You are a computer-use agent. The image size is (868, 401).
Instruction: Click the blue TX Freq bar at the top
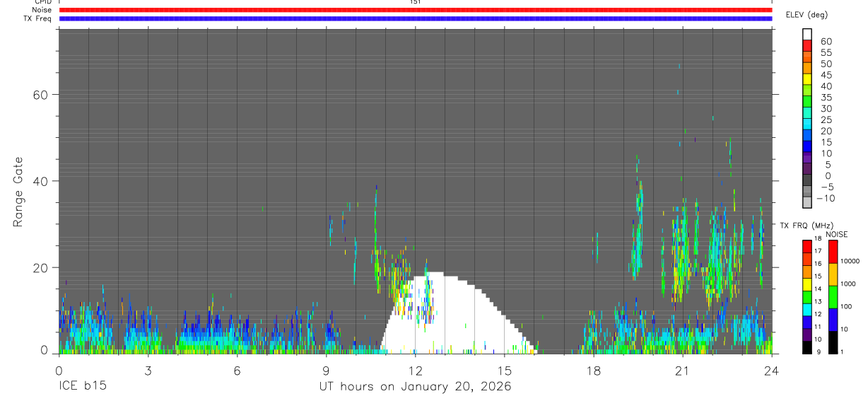click(416, 18)
